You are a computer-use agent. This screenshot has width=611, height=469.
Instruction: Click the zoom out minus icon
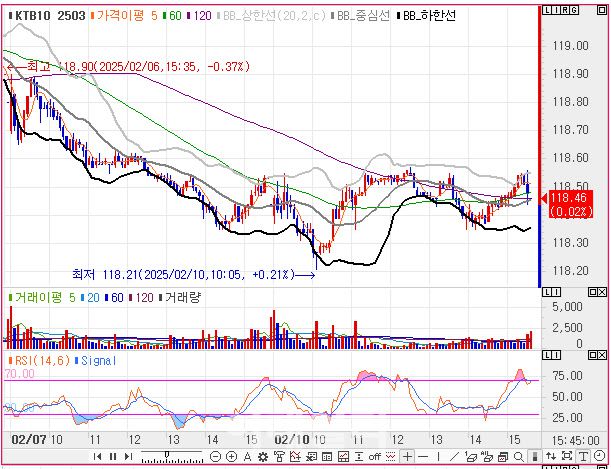pyautogui.click(x=216, y=457)
